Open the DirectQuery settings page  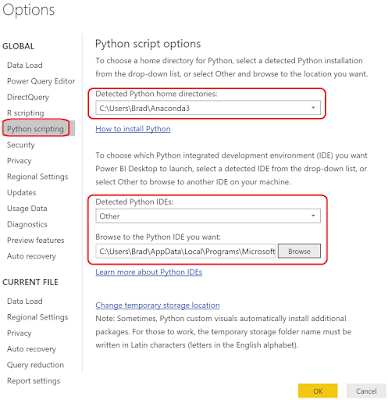click(x=28, y=97)
